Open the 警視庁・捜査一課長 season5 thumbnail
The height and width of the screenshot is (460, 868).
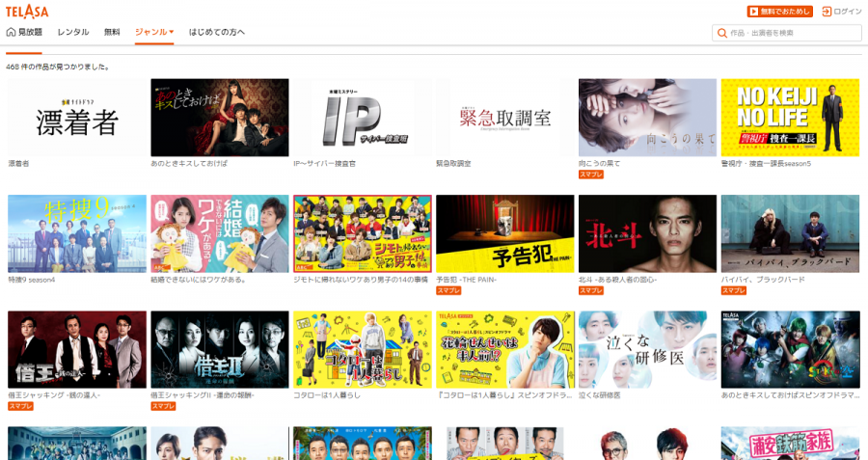pos(790,118)
